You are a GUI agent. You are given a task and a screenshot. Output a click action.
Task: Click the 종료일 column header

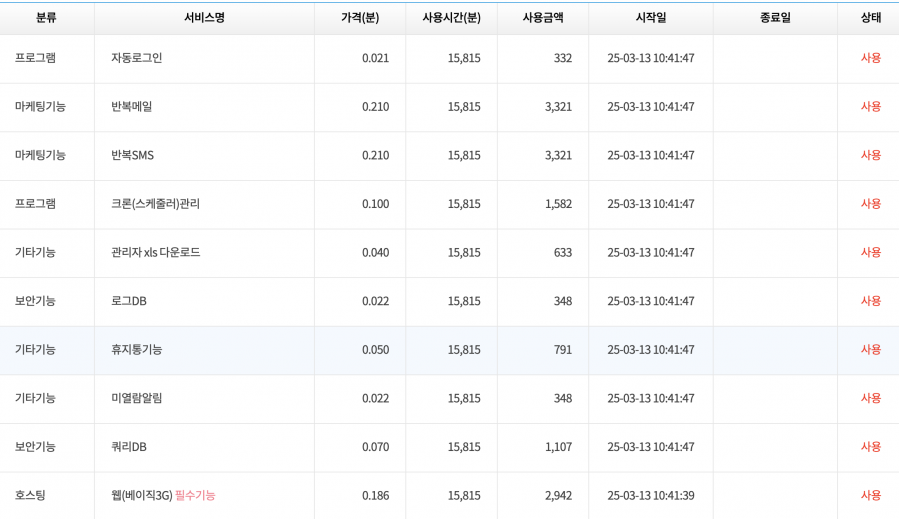coord(774,18)
